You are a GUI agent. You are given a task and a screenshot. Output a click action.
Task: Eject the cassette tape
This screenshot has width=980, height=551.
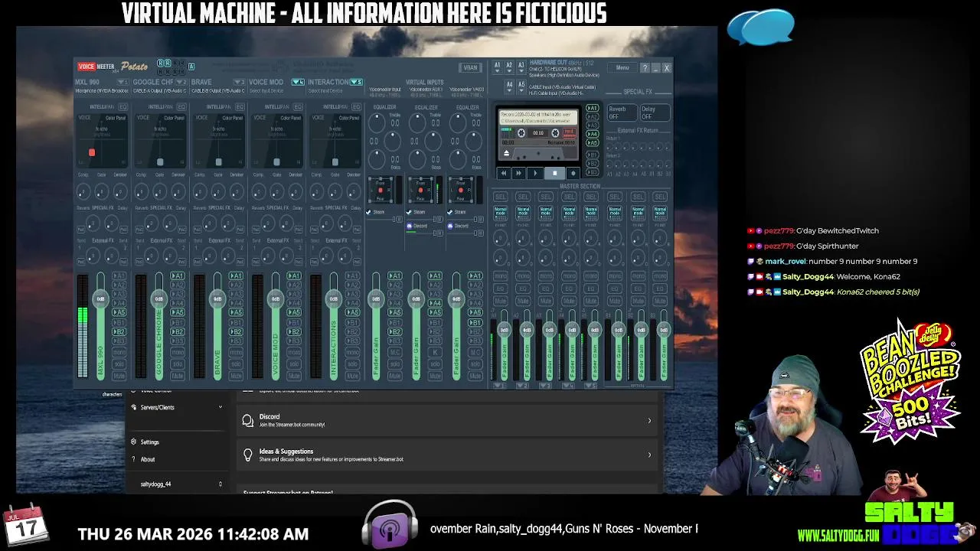[x=506, y=153]
